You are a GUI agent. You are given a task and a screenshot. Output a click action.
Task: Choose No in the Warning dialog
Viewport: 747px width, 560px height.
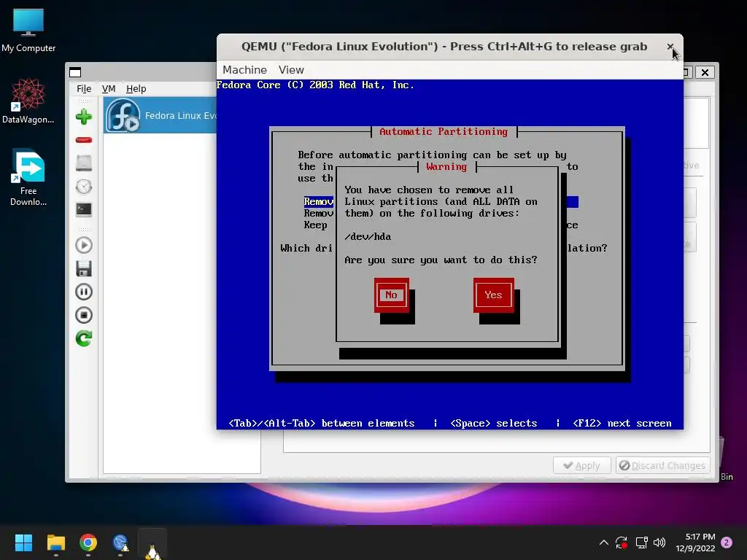pyautogui.click(x=391, y=295)
